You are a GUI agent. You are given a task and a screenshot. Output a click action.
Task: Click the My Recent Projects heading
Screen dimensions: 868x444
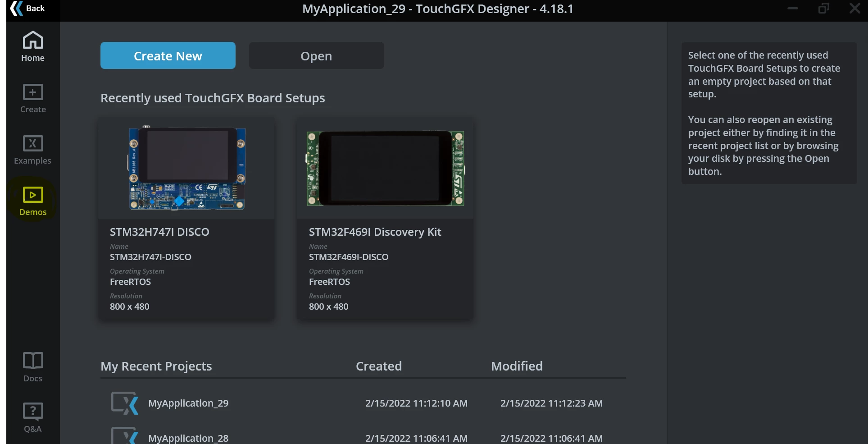point(156,366)
